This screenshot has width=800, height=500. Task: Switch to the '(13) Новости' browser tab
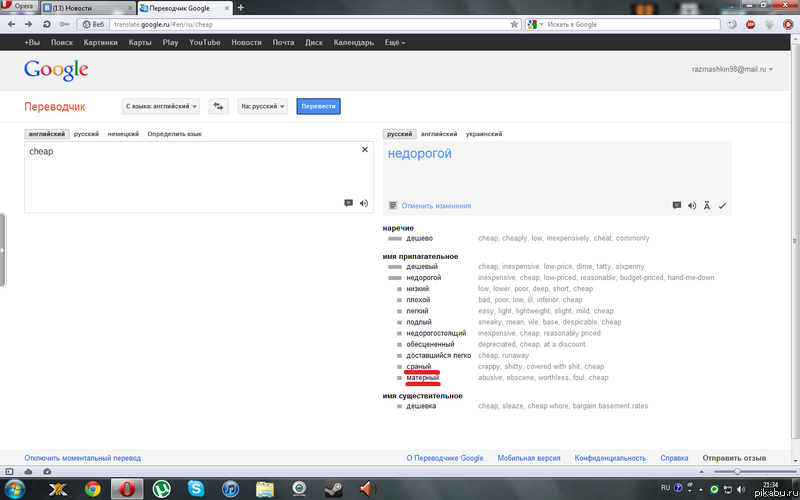[85, 7]
